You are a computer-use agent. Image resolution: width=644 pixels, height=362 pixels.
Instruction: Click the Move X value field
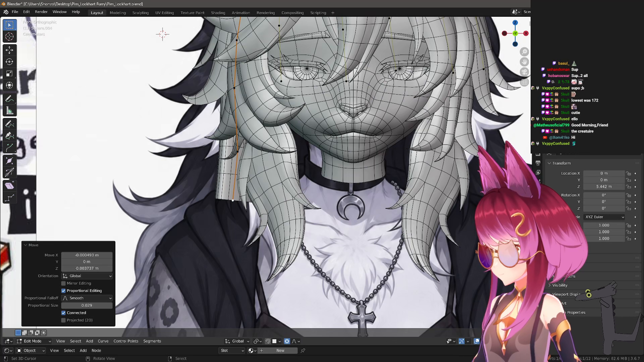(x=87, y=255)
